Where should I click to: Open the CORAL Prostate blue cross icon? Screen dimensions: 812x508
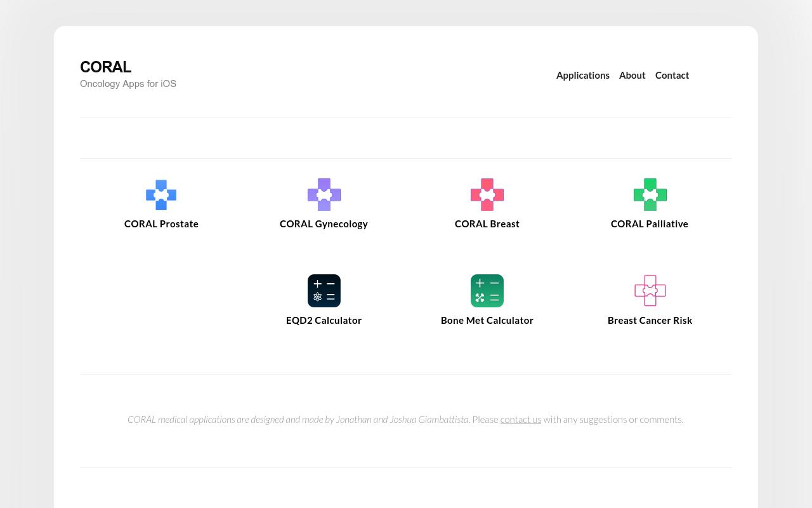161,195
